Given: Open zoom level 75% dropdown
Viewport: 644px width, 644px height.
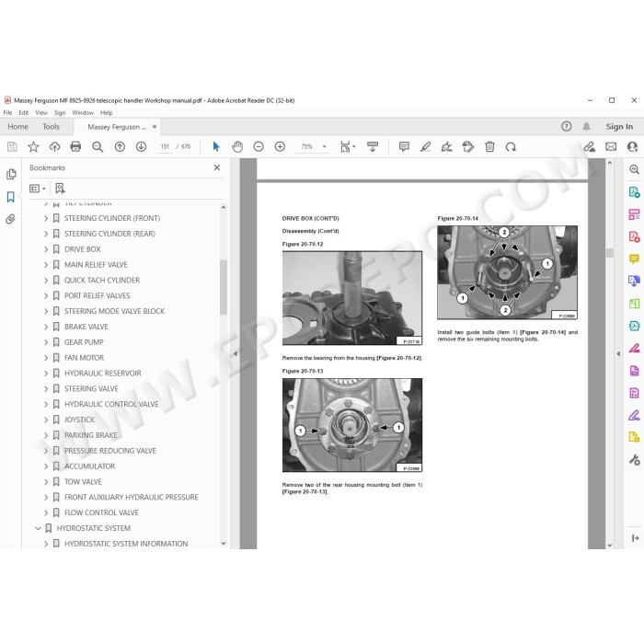Looking at the screenshot, I should (x=324, y=146).
